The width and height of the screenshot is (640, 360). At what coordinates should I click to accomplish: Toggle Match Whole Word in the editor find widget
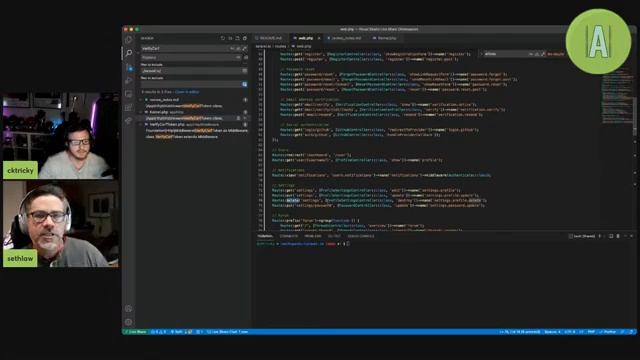click(537, 54)
